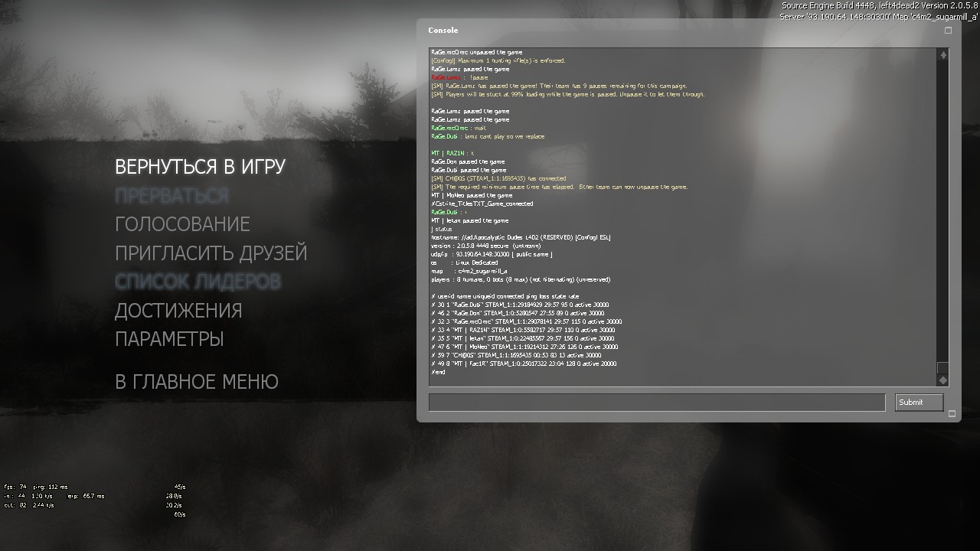This screenshot has height=551, width=980.
Task: Click 'MT | letan paused the game' line
Action: (469, 220)
